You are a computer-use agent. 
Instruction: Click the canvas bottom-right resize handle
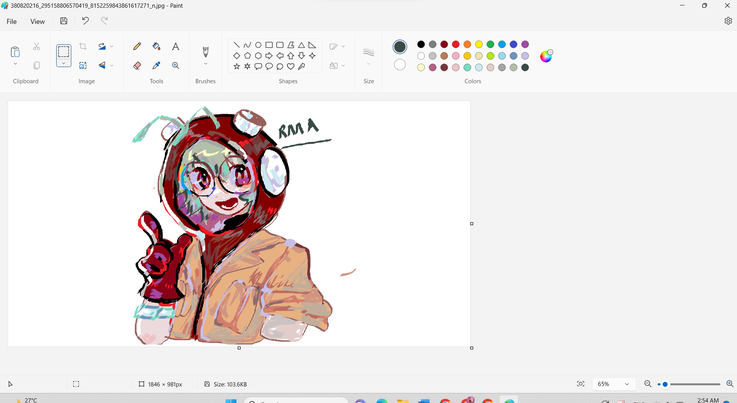click(x=471, y=348)
